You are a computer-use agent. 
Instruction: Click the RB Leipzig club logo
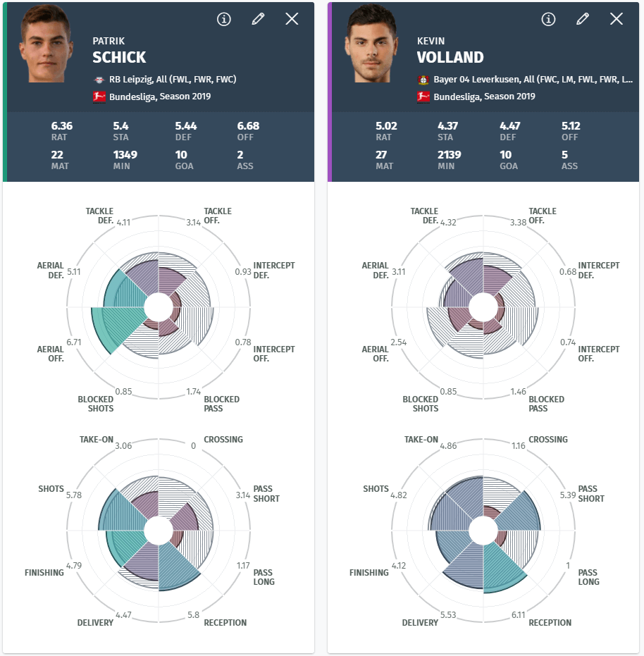pyautogui.click(x=99, y=80)
